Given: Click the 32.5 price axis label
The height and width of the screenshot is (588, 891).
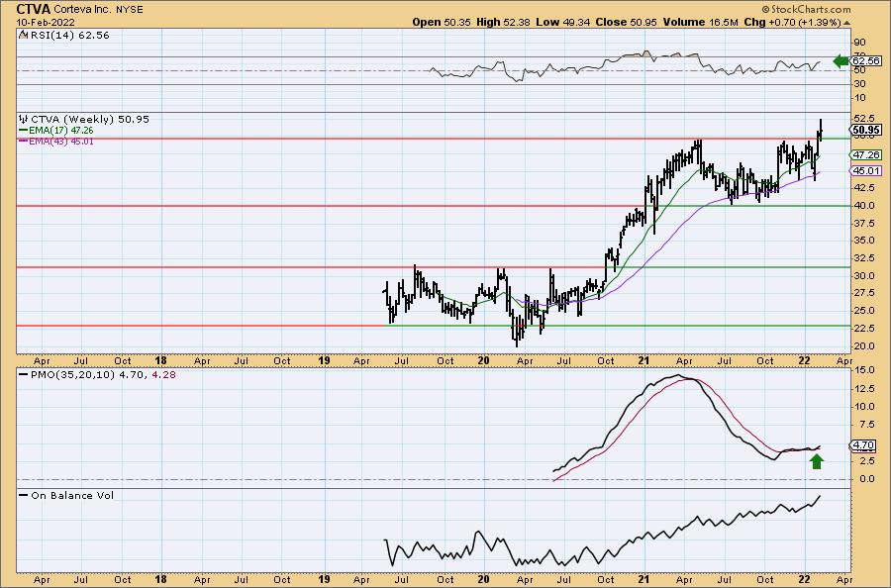Looking at the screenshot, I should (x=863, y=258).
